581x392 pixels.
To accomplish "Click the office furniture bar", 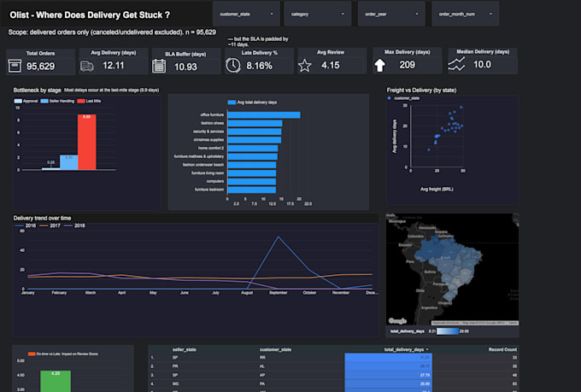I will 264,114.
